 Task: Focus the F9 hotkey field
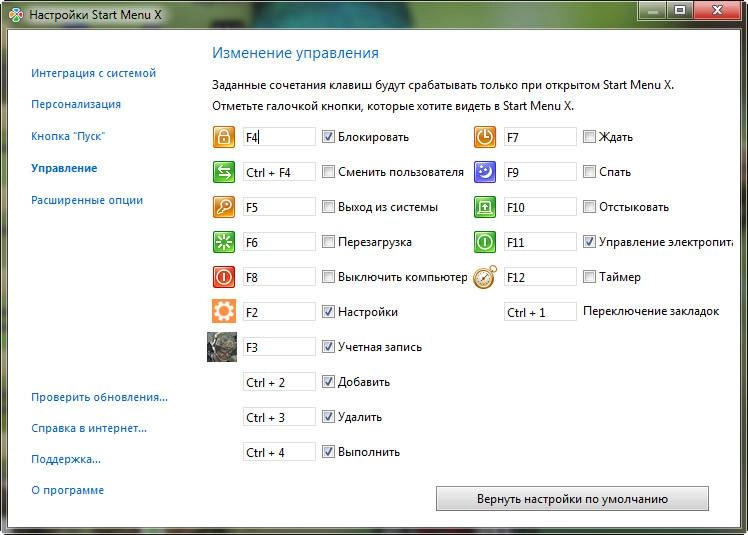click(x=540, y=172)
